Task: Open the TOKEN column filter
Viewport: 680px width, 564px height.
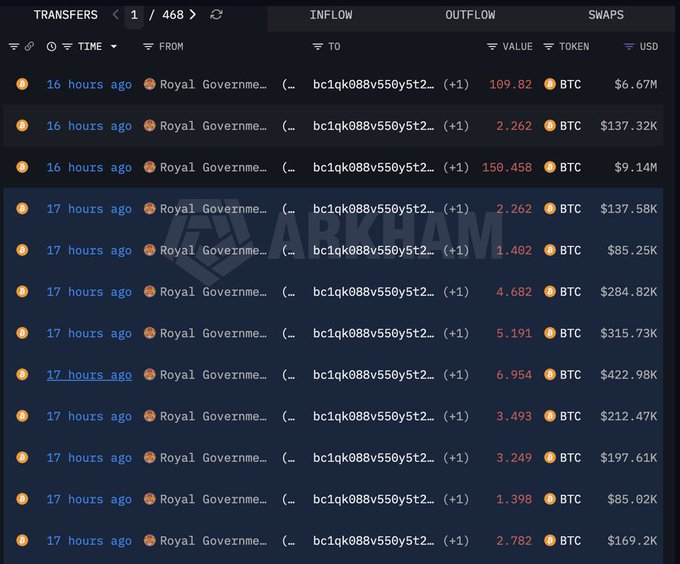Action: click(549, 46)
